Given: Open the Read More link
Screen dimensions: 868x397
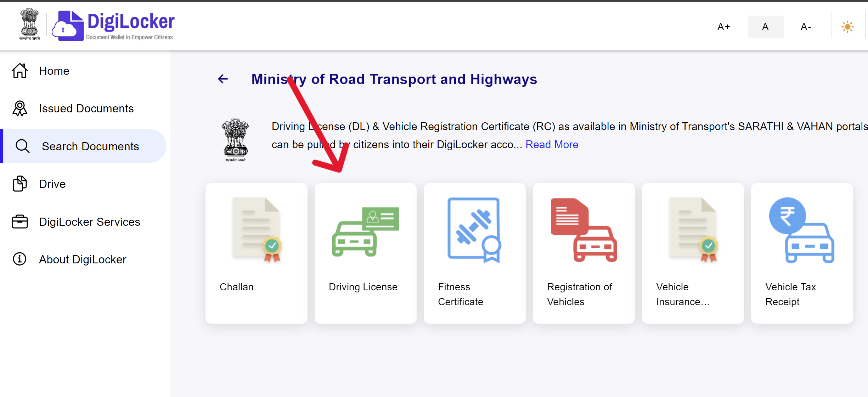Looking at the screenshot, I should tap(552, 144).
